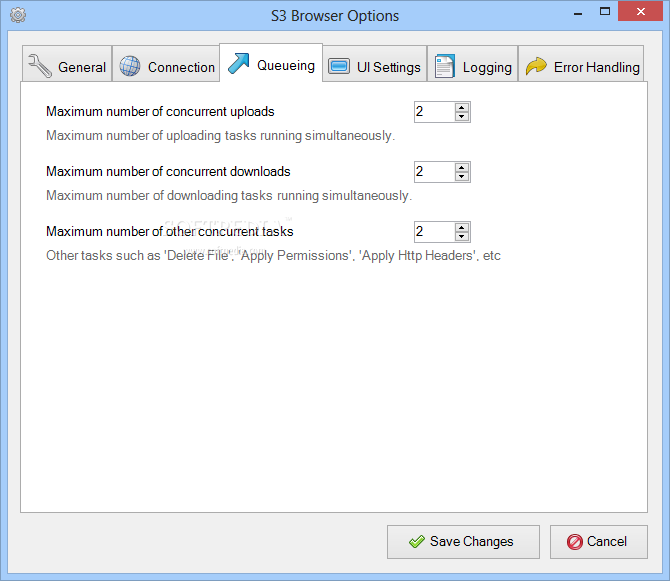
Task: Select the Queueing tab label
Action: pos(286,65)
